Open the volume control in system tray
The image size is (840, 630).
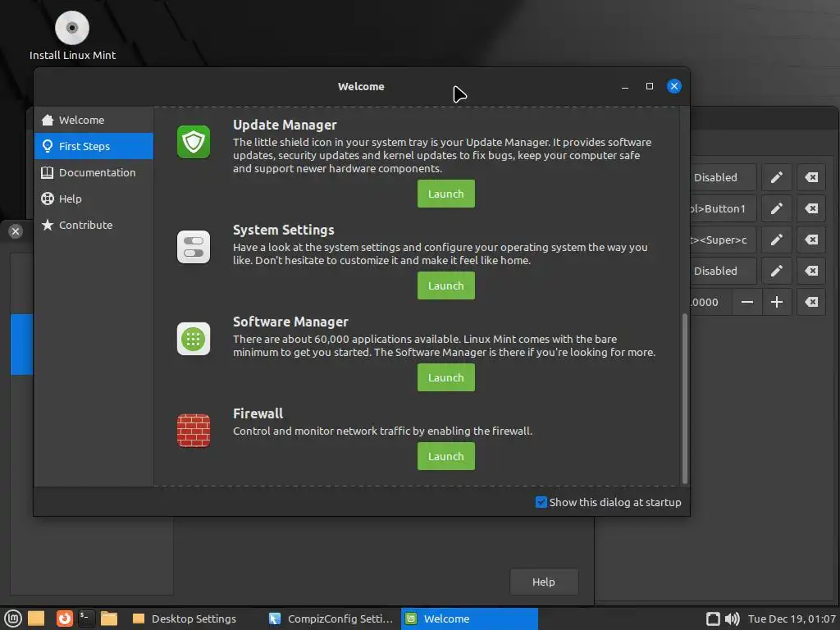click(x=732, y=619)
